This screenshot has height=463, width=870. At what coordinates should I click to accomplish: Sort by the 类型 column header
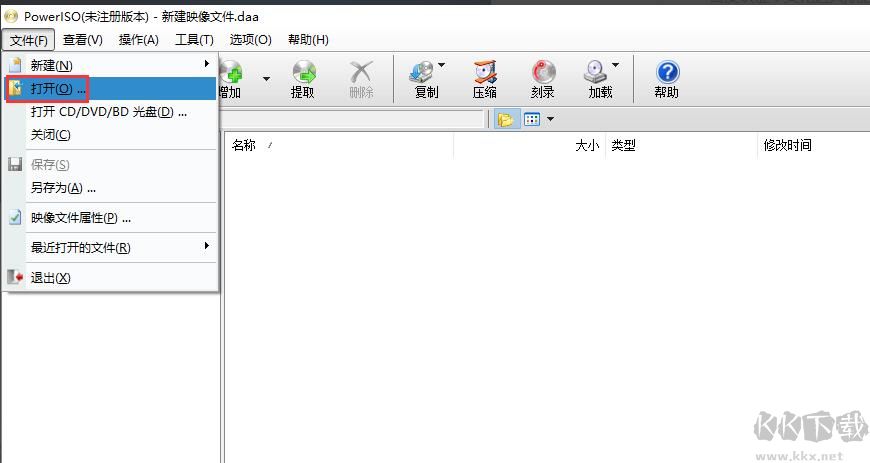(682, 145)
